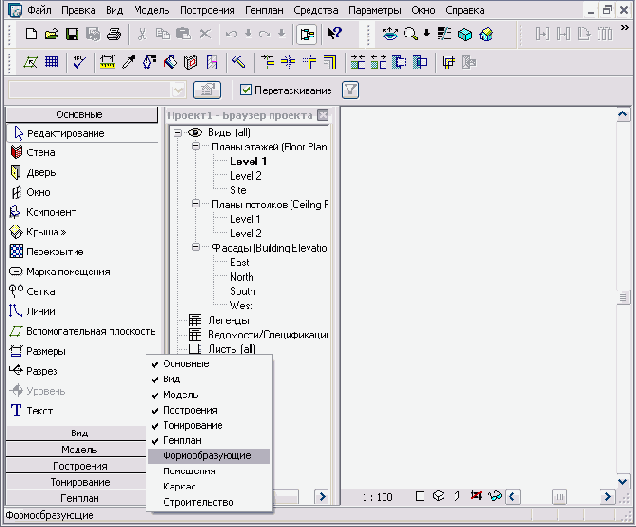Pick the eyedropper match-type icon
Viewport: 636px width, 527px height.
tap(129, 62)
